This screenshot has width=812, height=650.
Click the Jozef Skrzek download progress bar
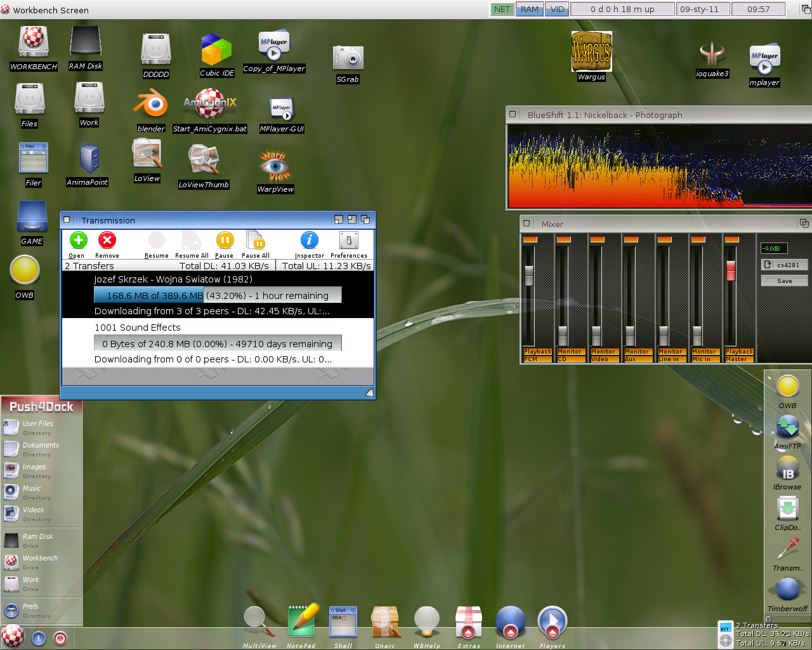pyautogui.click(x=218, y=295)
